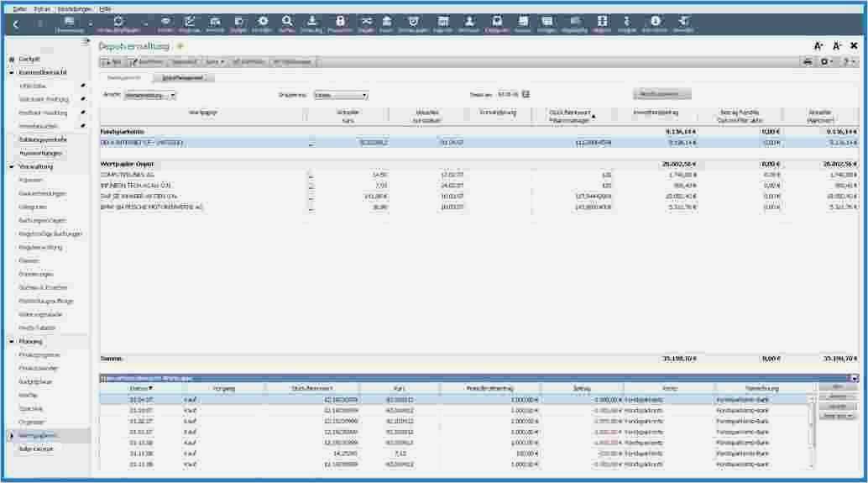Click the Wertpapier Depot group header

(478, 164)
